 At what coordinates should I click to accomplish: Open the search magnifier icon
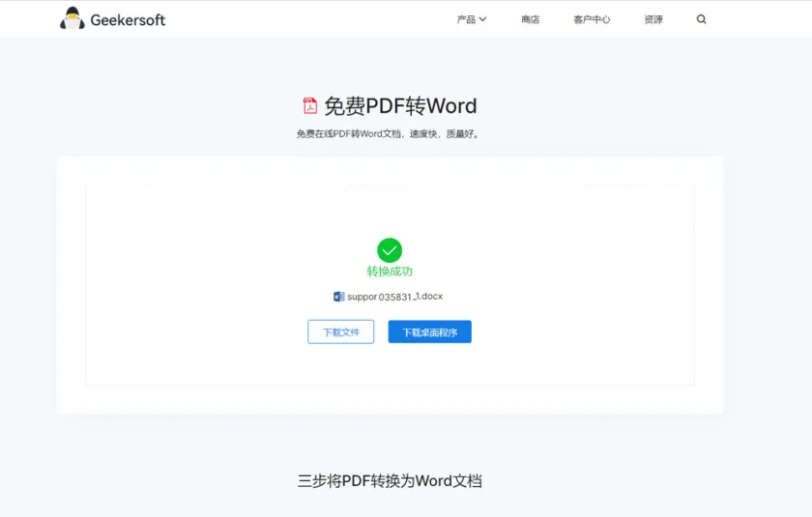(701, 19)
